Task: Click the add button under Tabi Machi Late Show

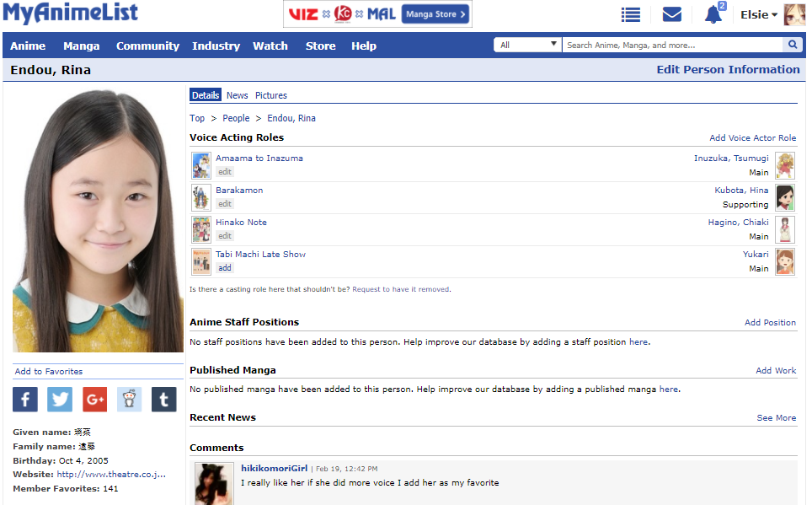Action: coord(225,268)
